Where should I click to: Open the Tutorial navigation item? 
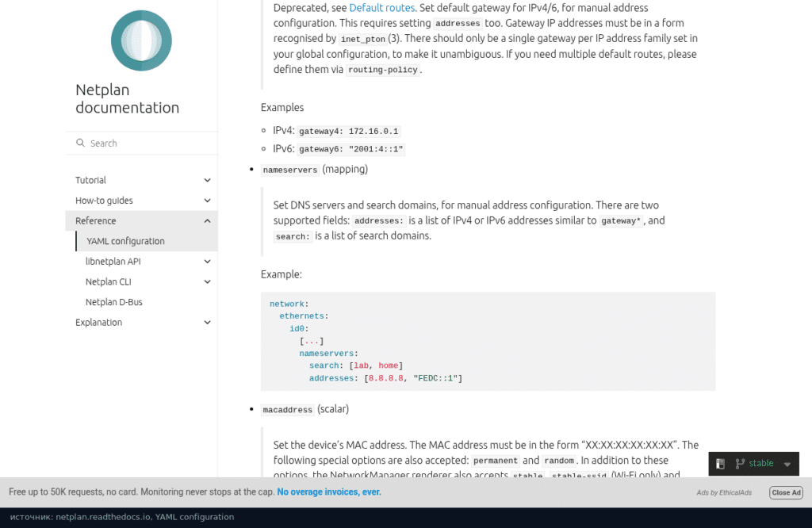(90, 180)
